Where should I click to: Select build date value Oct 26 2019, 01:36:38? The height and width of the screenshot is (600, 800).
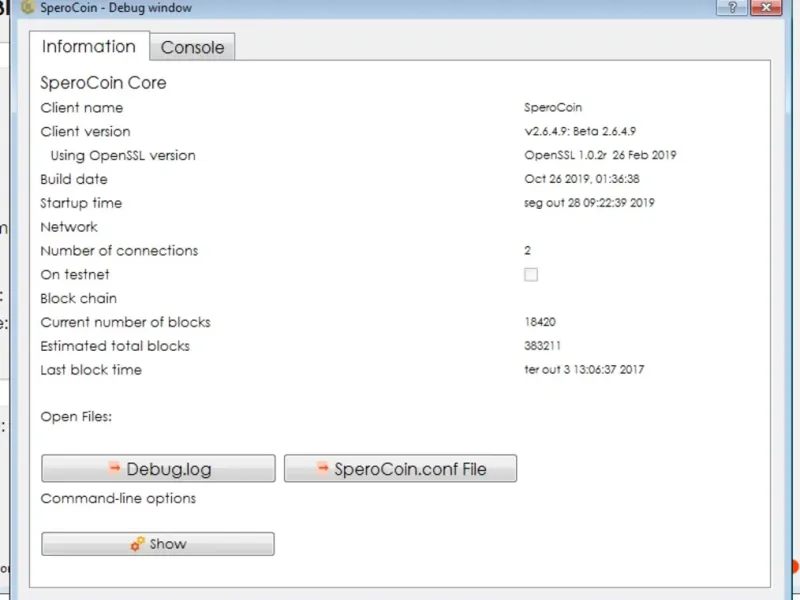pos(582,179)
